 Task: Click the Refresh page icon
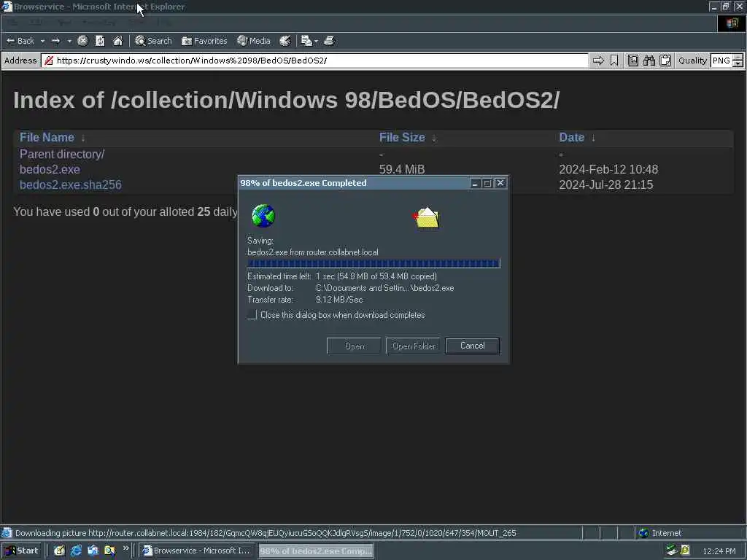click(100, 41)
